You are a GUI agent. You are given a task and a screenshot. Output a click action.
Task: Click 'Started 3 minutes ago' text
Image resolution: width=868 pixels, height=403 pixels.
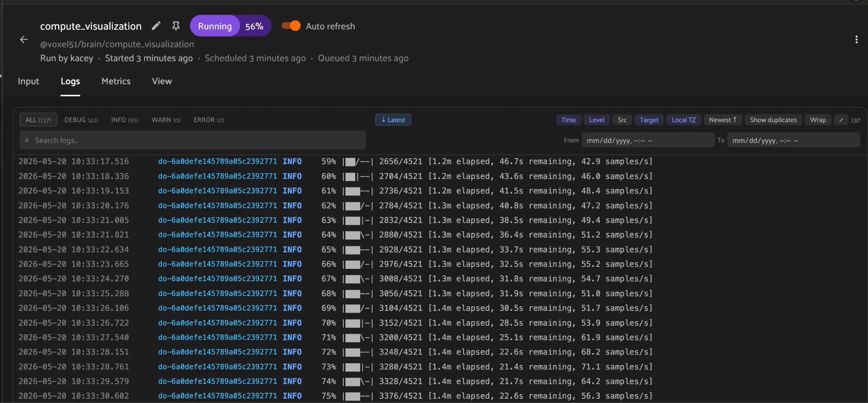pos(149,58)
